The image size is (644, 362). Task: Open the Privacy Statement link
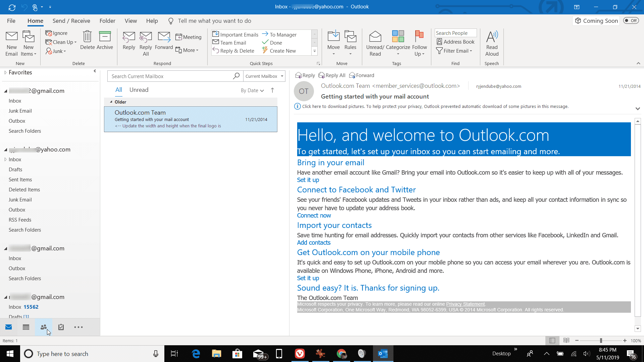[465, 304]
